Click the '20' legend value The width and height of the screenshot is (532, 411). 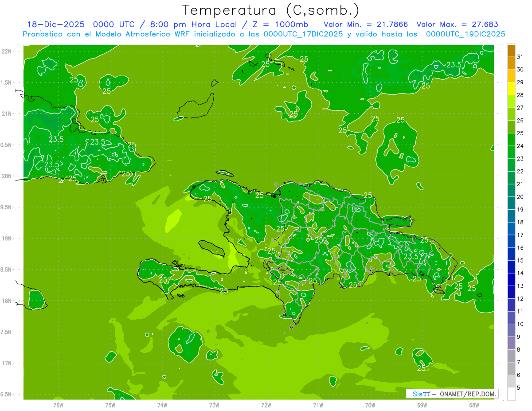pyautogui.click(x=520, y=197)
